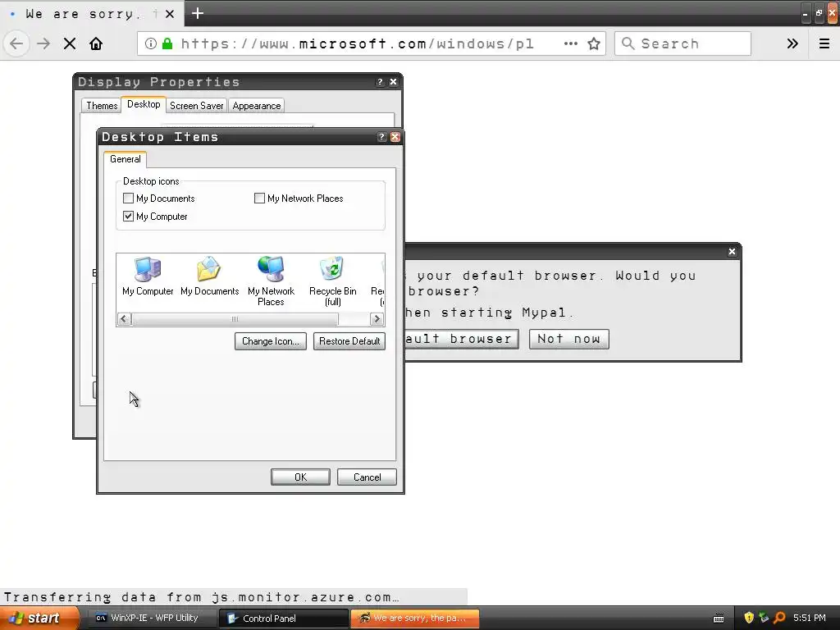Click the browser Back arrow button
The image size is (840, 630).
coord(16,43)
